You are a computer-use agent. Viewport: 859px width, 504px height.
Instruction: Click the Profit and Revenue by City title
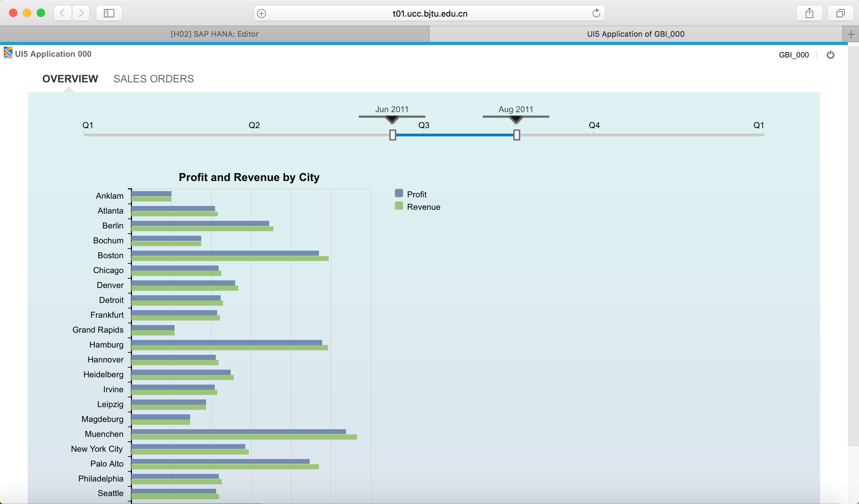249,177
